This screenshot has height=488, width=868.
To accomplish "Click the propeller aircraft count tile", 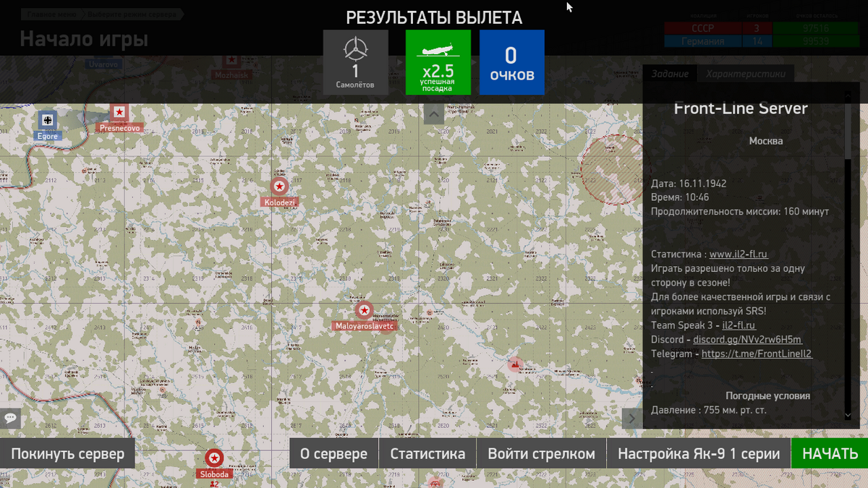I will point(355,62).
